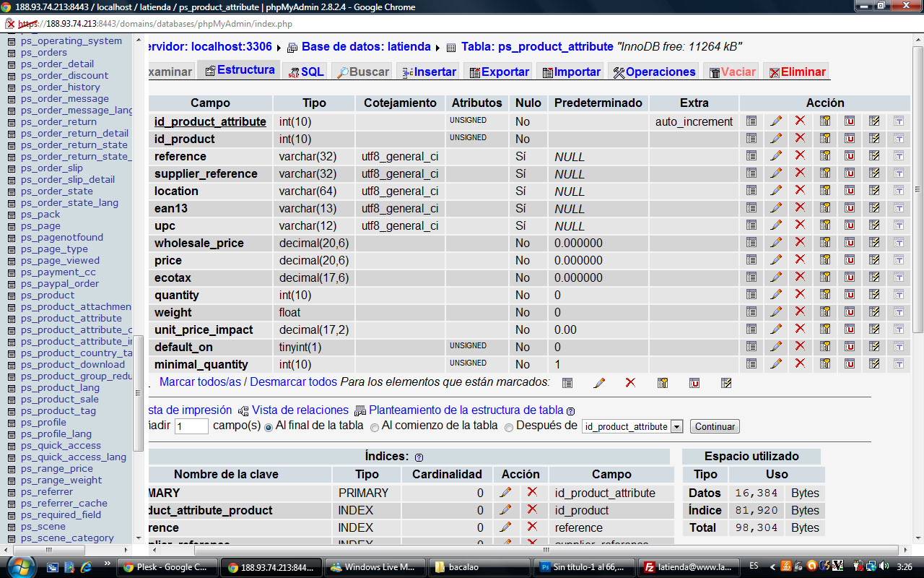Open ps_orders table in sidebar

43,52
